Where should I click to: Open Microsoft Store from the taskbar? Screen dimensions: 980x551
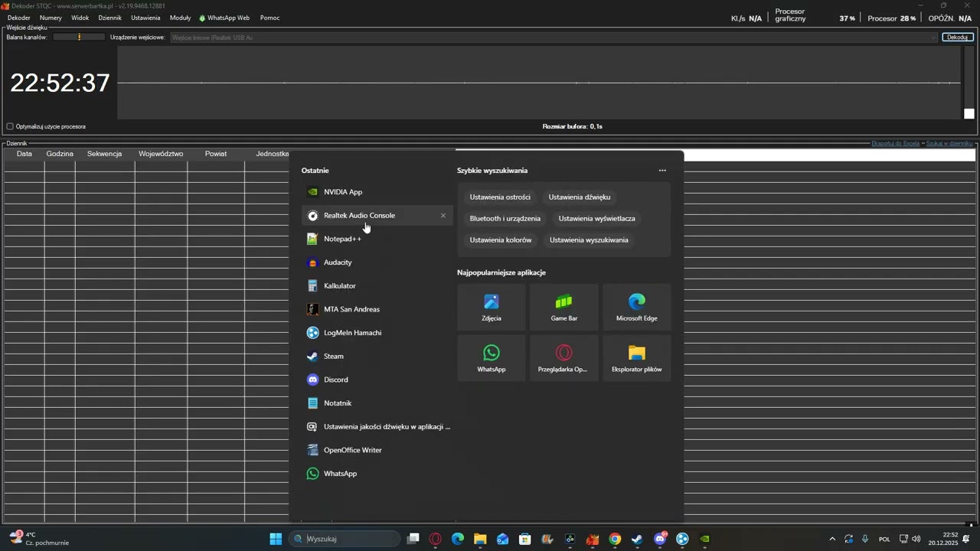[x=525, y=539]
